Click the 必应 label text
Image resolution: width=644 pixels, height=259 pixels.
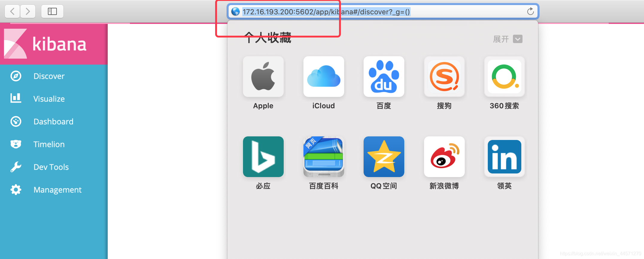click(x=263, y=186)
